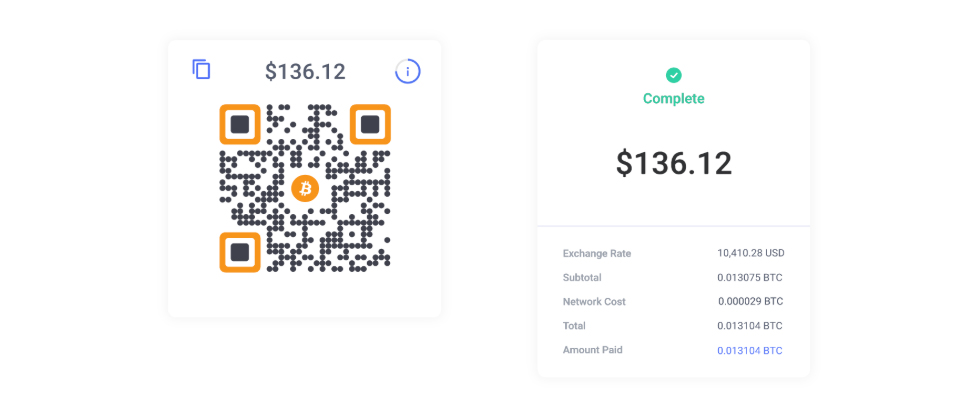980x413 pixels.
Task: Select the Network Cost label
Action: coord(594,302)
